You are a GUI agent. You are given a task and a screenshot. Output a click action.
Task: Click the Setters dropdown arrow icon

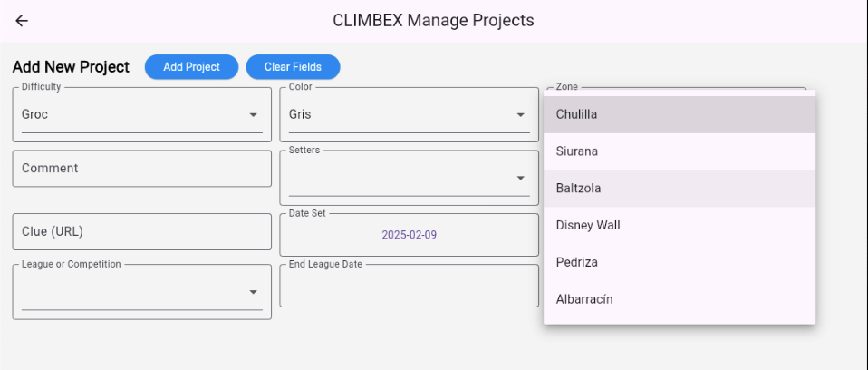pyautogui.click(x=520, y=178)
